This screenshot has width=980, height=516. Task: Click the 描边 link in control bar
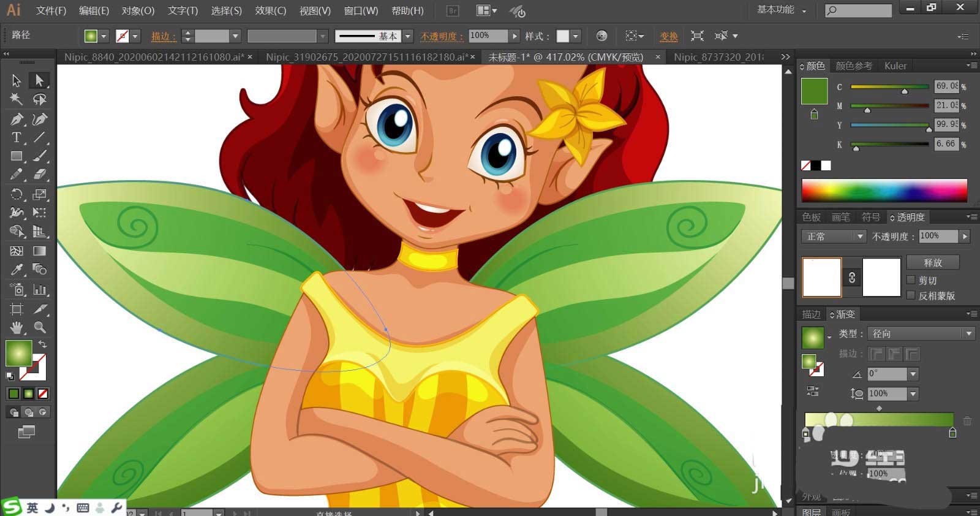tap(164, 36)
